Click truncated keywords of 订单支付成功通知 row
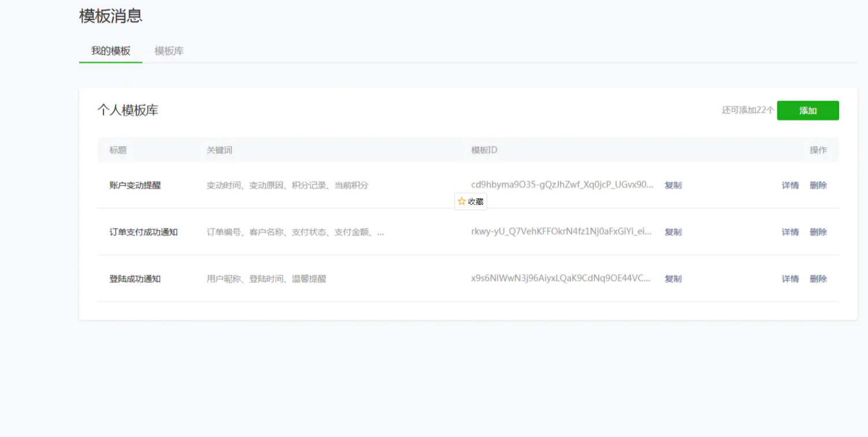The height and width of the screenshot is (437, 868). tap(295, 232)
